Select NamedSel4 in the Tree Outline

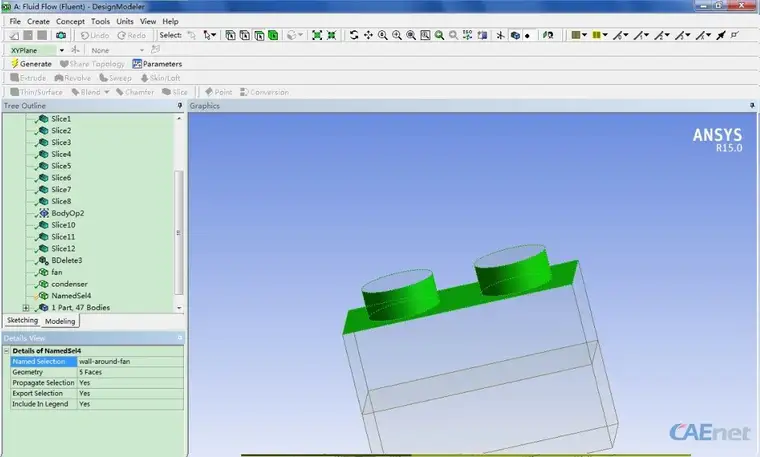pyautogui.click(x=71, y=296)
